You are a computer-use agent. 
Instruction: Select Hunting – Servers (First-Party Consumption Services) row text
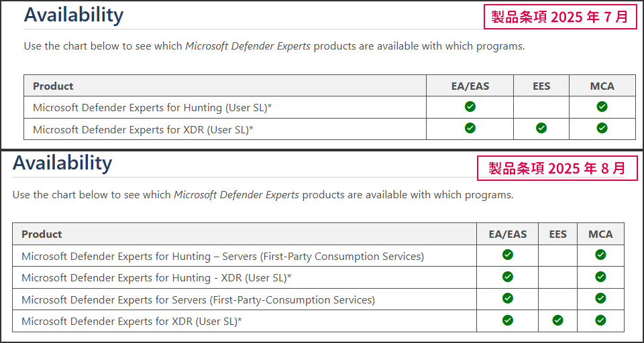[x=223, y=257]
